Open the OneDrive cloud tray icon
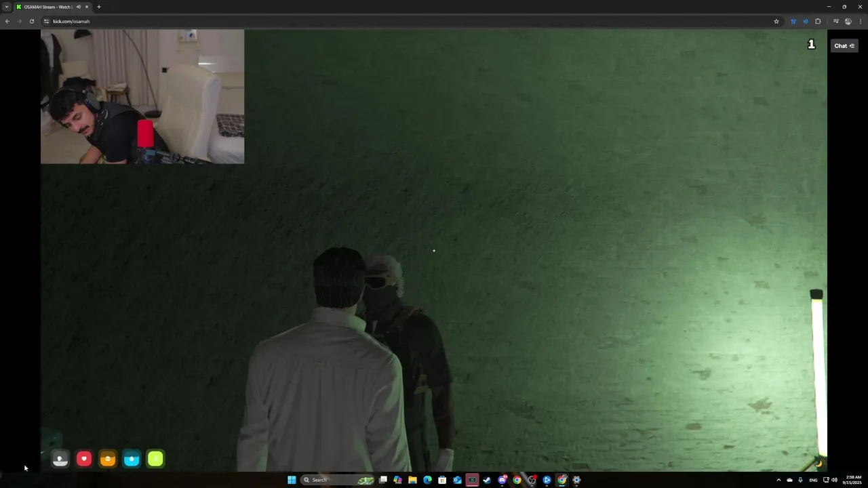The image size is (868, 488). (x=789, y=480)
